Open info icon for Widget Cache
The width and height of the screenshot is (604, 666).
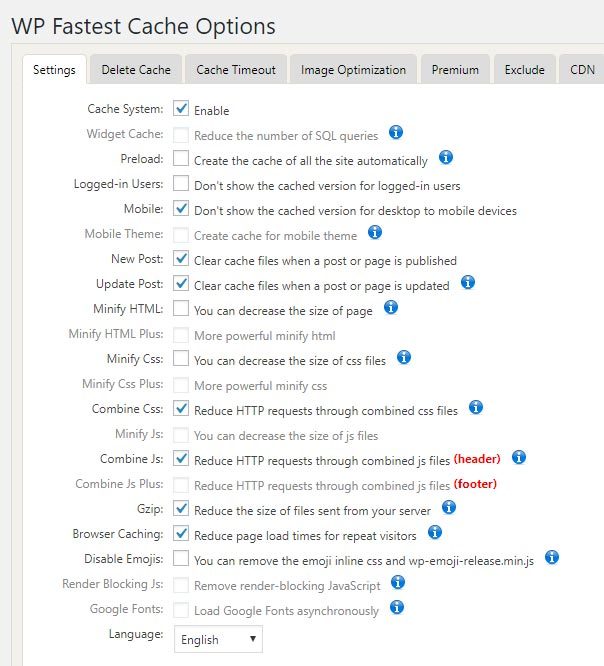coord(396,133)
